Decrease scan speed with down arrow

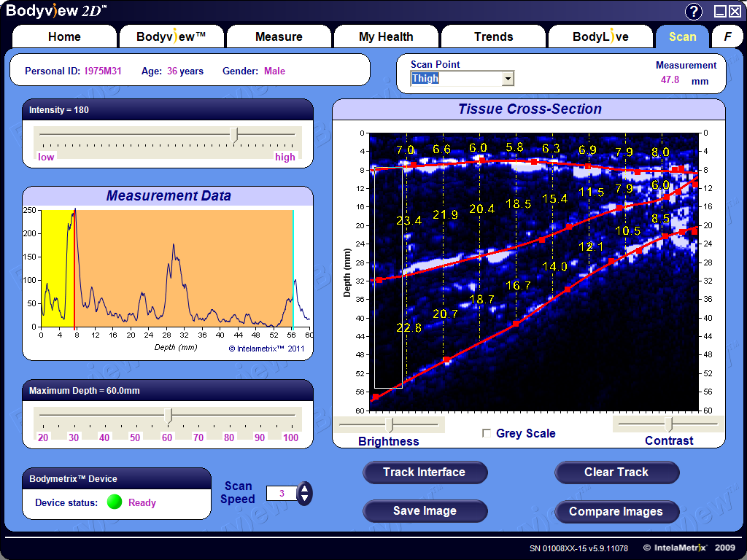click(x=305, y=499)
